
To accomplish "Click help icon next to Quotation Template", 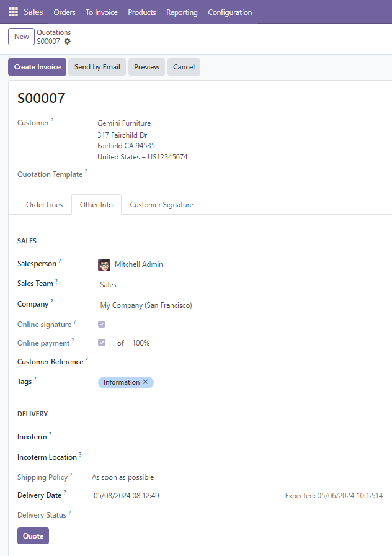I will coord(86,172).
